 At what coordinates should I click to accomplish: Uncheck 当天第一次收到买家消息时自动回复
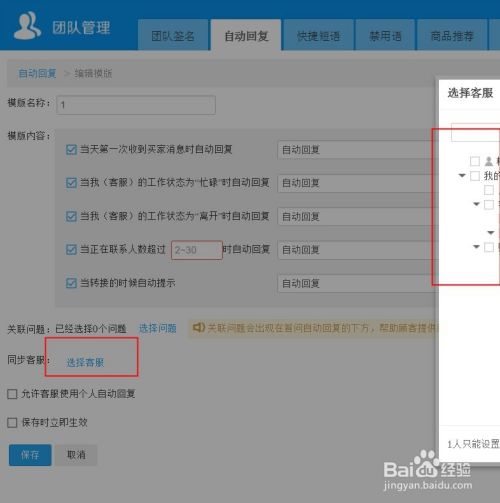[x=71, y=150]
